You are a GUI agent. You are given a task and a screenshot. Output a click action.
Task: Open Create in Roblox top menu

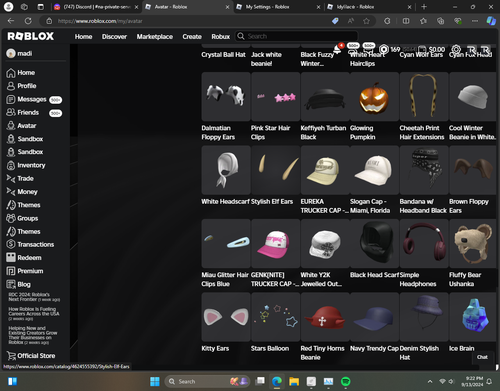(192, 36)
